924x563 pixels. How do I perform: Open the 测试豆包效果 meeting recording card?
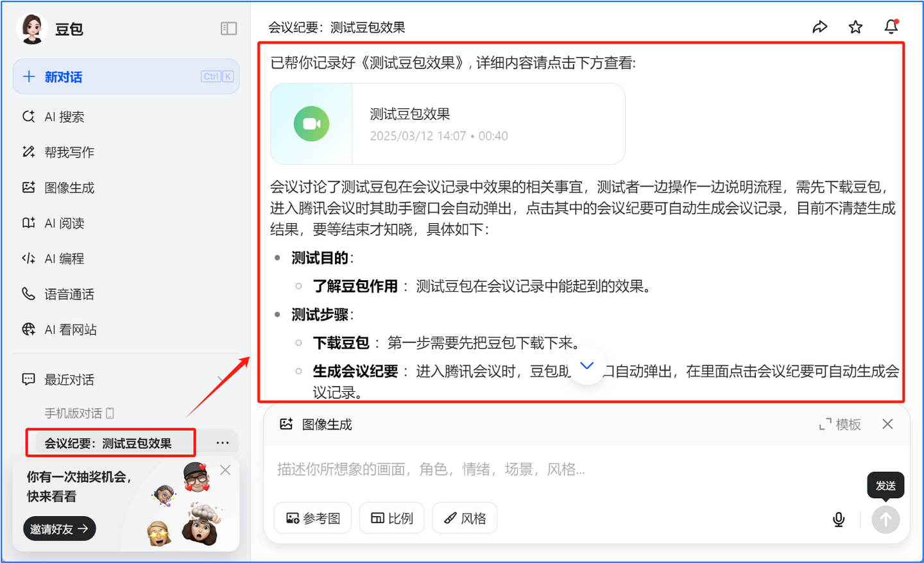448,124
